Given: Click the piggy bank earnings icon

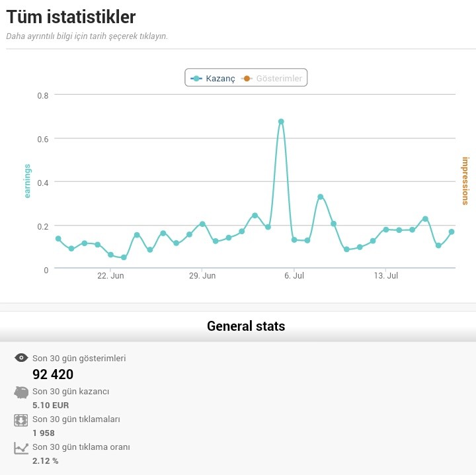Looking at the screenshot, I should tap(21, 392).
